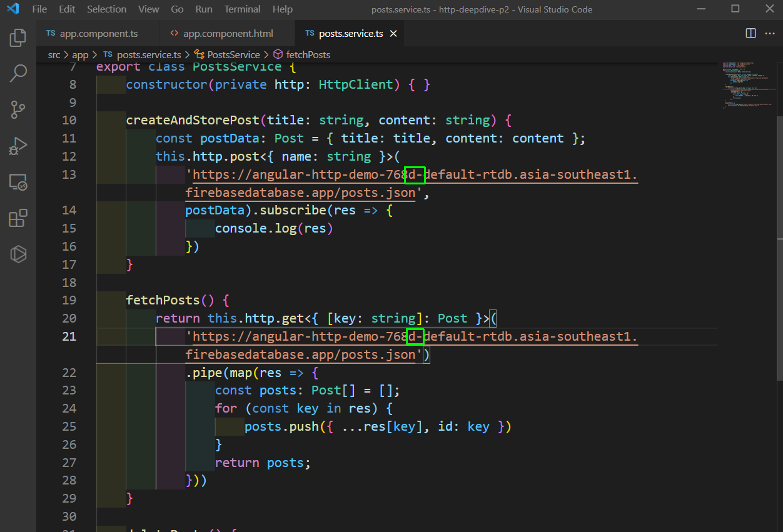The height and width of the screenshot is (532, 783).
Task: Open the Source Control view
Action: tap(18, 110)
